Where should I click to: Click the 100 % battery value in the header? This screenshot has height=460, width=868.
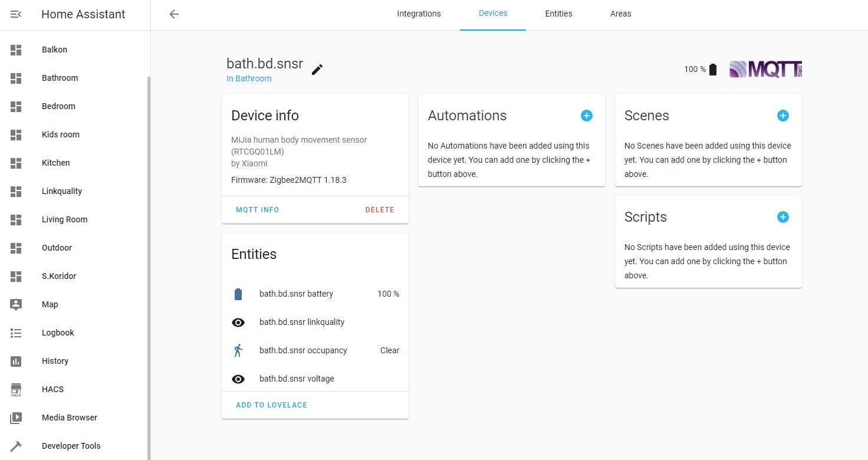coord(695,70)
